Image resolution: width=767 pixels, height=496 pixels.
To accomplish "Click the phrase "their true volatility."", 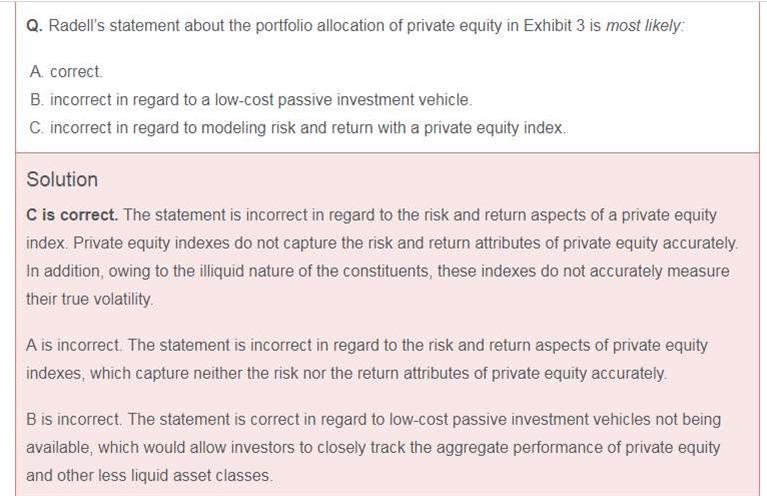I will [x=92, y=299].
